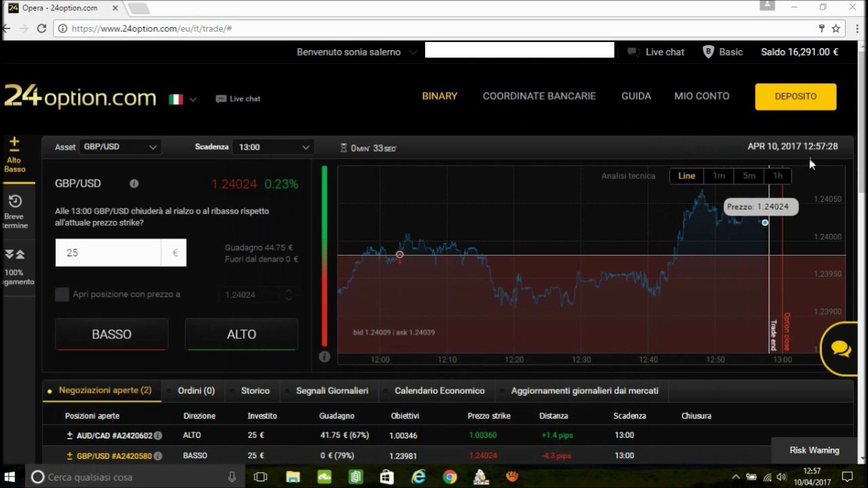Open the Basic account level badge
The image size is (868, 488).
(723, 52)
